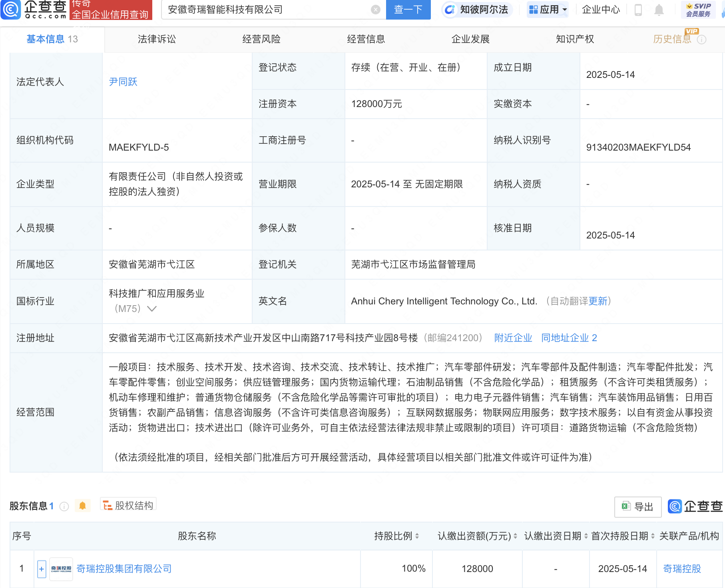
Task: Click the 全国企业信用查询 red banner
Action: pyautogui.click(x=111, y=10)
